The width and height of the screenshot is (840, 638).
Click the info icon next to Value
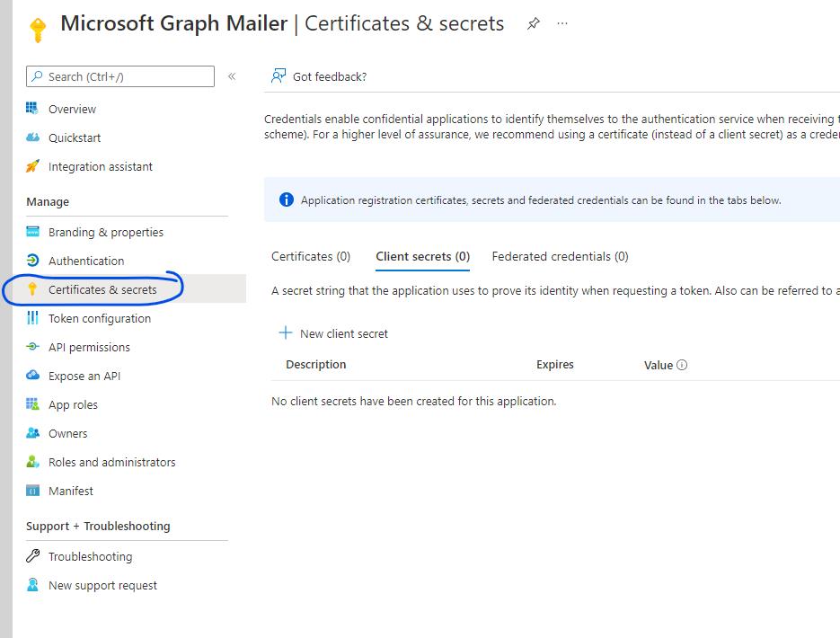pos(681,365)
